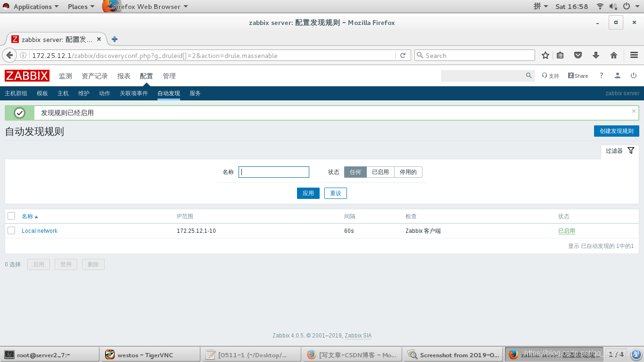Click the Firefox Search box
Viewport: 644px width, 362px height.
475,55
